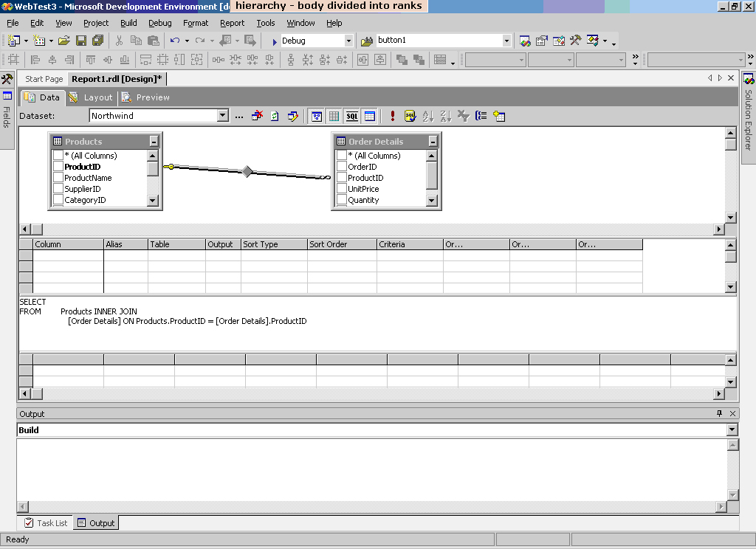Expand the Output pane Build dropdown
The width and height of the screenshot is (756, 549).
pyautogui.click(x=732, y=430)
